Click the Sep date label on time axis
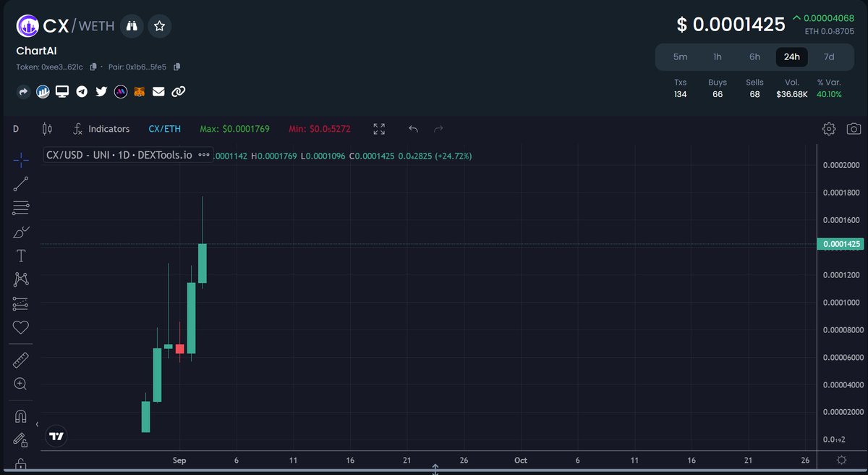868x475 pixels. pyautogui.click(x=180, y=461)
